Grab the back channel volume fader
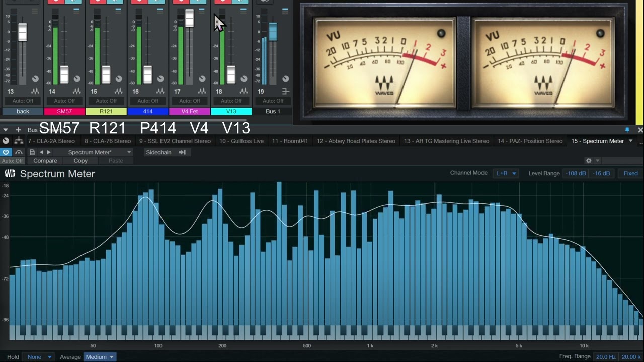 pos(23,32)
